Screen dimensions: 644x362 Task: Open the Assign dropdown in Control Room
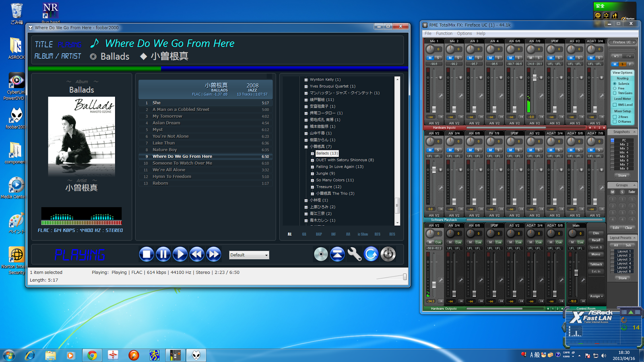pos(596,296)
